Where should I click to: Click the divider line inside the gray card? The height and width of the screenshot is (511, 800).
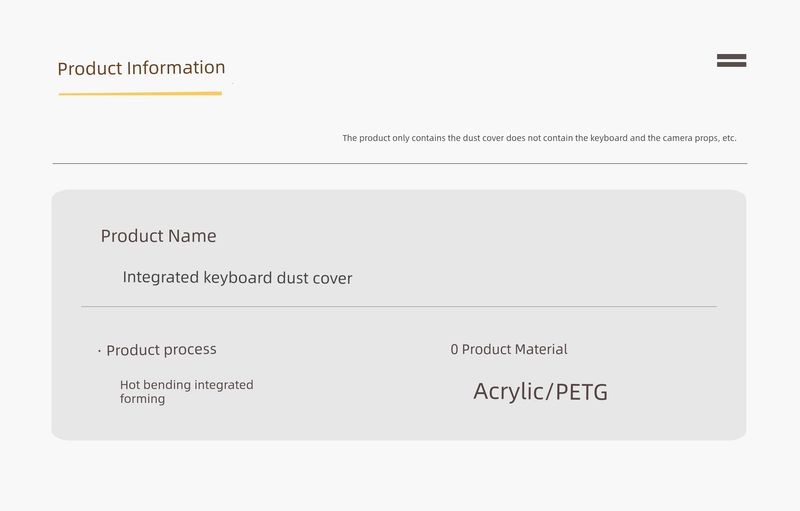pos(398,306)
